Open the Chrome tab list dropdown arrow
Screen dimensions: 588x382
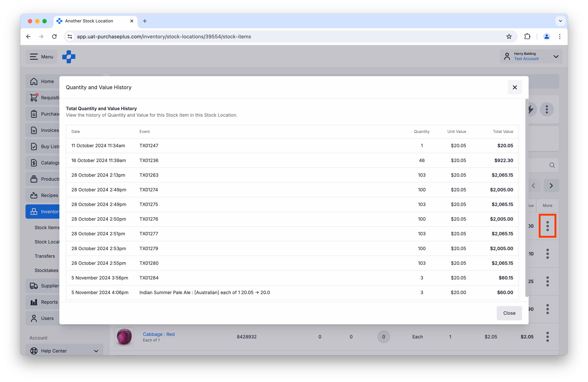tap(560, 21)
